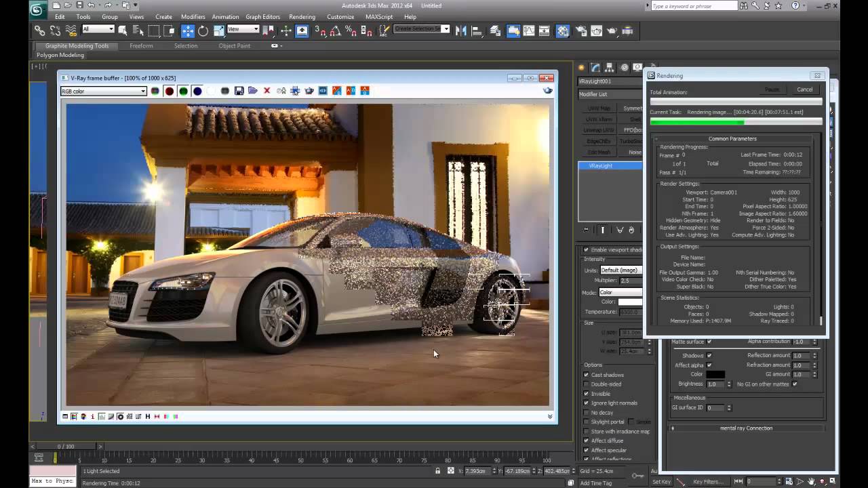The width and height of the screenshot is (868, 488).
Task: Toggle the red channel in V-Ray frame buffer
Action: (170, 91)
